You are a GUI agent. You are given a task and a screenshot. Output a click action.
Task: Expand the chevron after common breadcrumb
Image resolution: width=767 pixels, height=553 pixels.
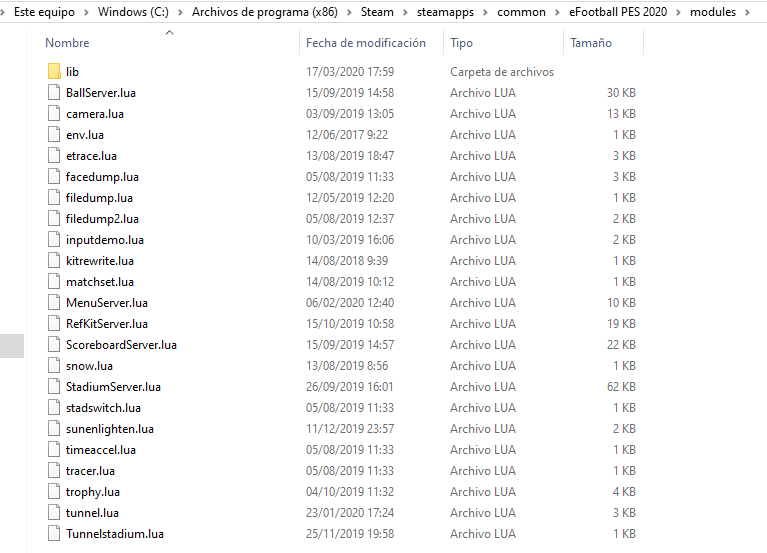[557, 12]
